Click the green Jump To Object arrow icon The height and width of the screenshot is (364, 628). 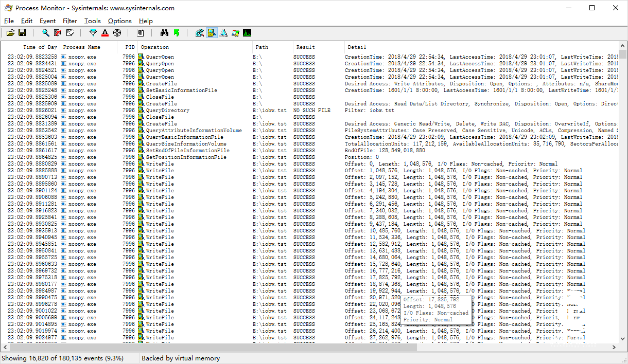(x=176, y=33)
